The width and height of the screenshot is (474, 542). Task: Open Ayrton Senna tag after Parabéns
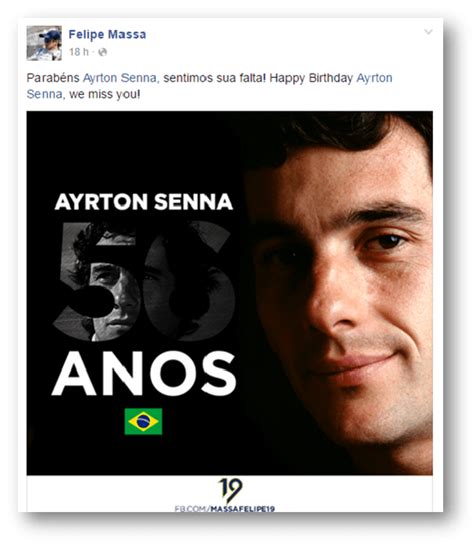coord(121,78)
